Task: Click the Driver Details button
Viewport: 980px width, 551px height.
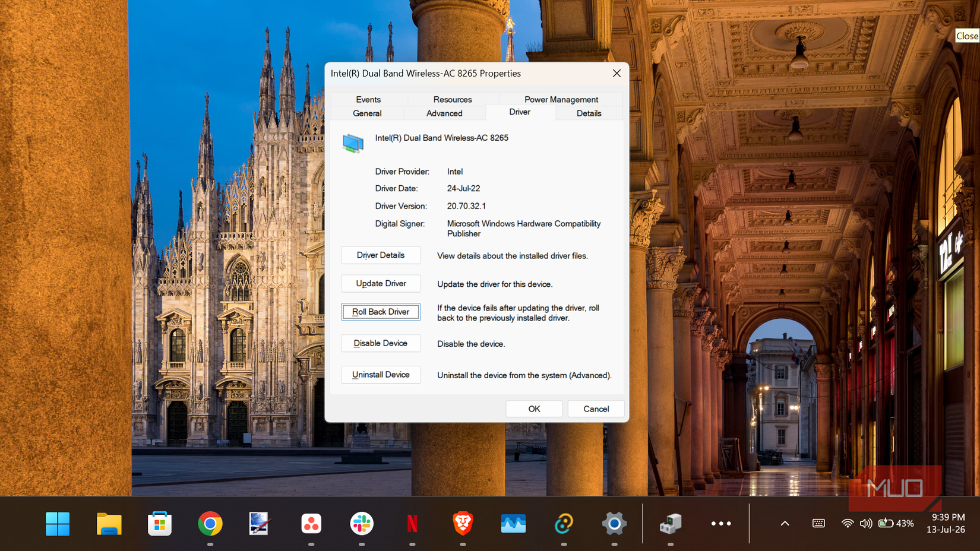Action: [x=381, y=255]
